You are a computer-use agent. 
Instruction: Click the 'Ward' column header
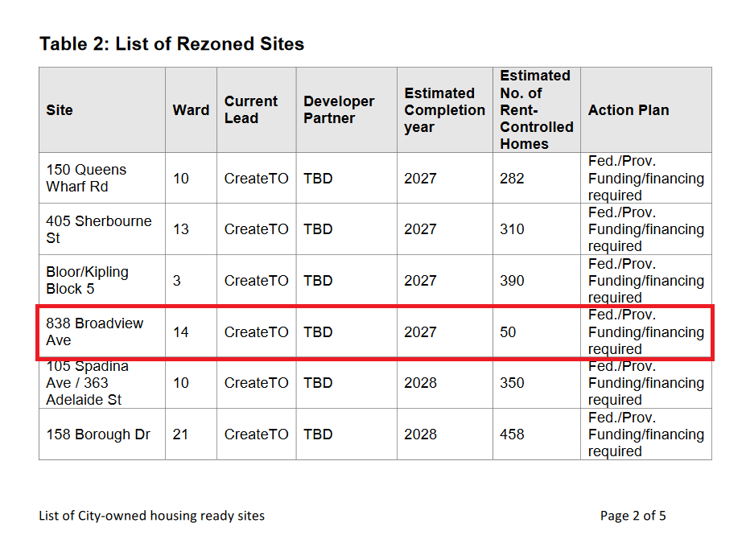pos(191,110)
